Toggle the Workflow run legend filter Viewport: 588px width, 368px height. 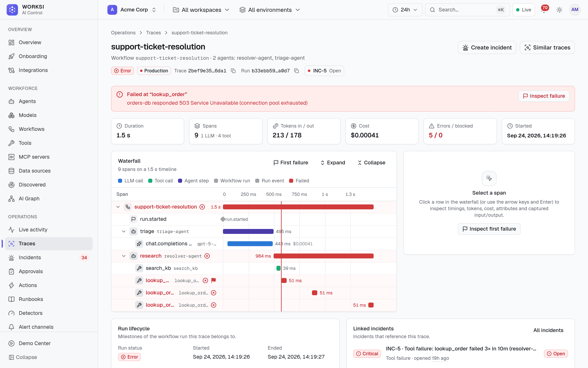pos(232,181)
